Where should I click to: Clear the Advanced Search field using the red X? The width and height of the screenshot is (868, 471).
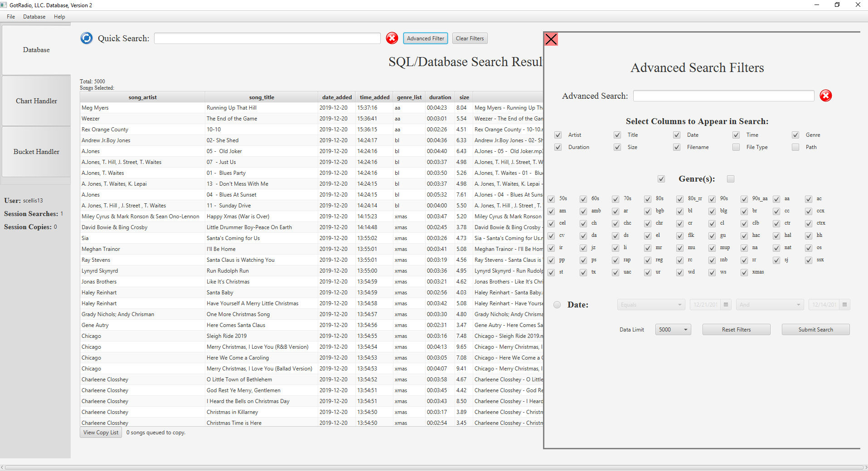825,96
